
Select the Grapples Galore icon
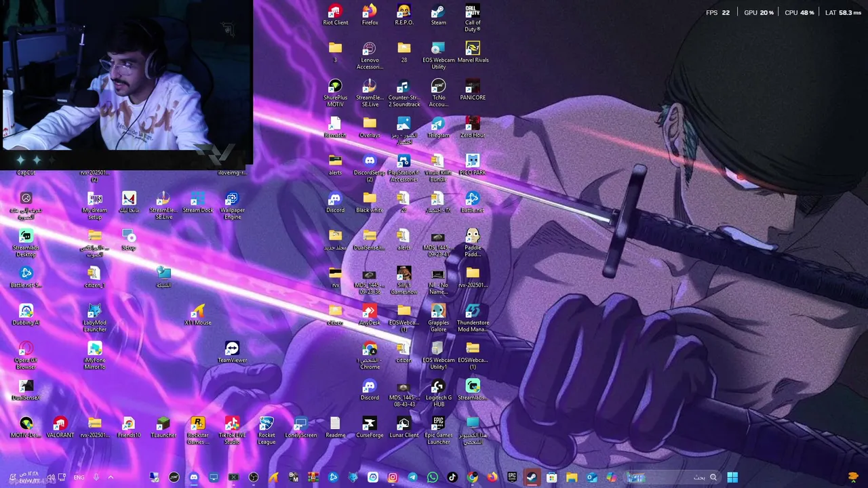439,318
